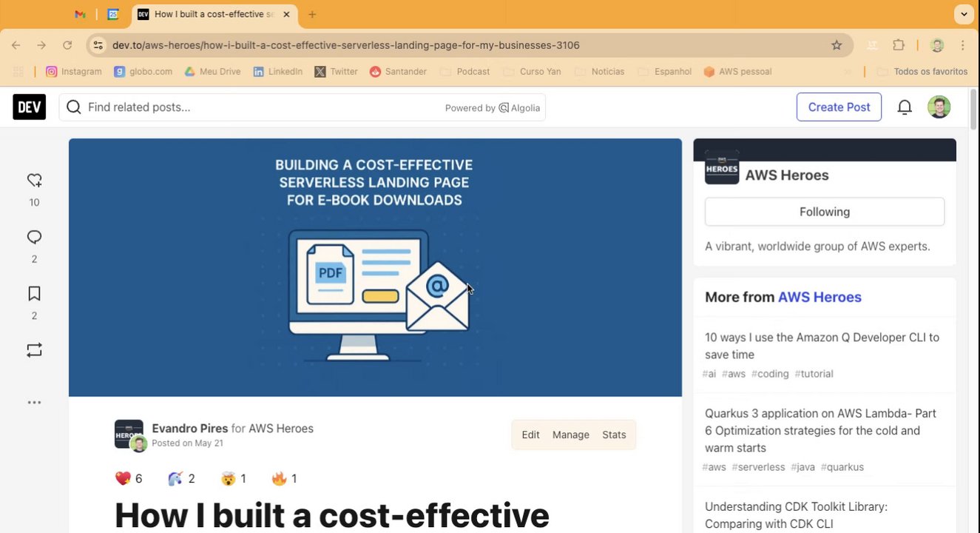Go back in browser history
980x533 pixels.
click(x=16, y=45)
